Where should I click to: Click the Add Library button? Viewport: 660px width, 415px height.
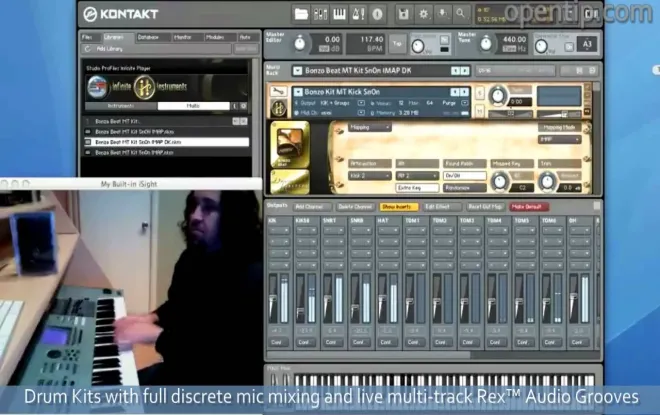coord(109,49)
